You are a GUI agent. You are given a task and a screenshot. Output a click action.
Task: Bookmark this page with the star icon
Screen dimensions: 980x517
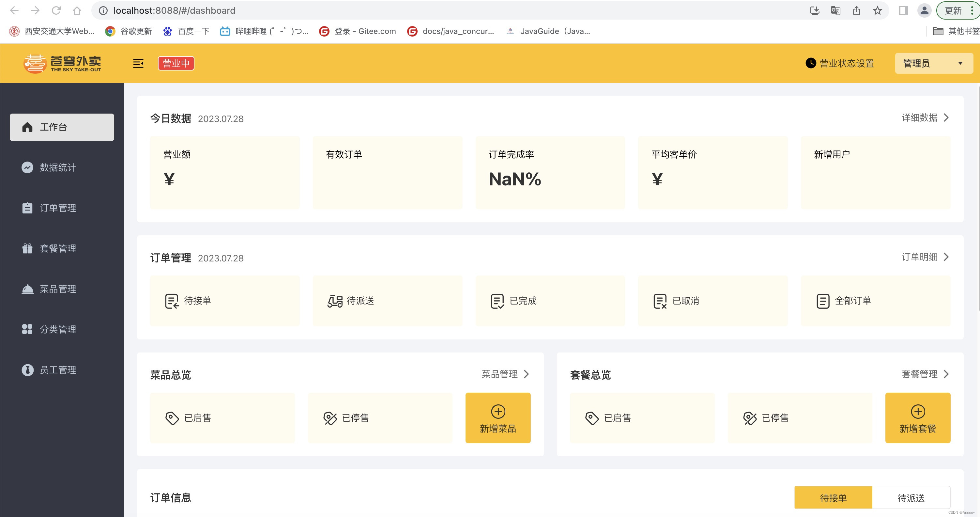click(x=877, y=10)
